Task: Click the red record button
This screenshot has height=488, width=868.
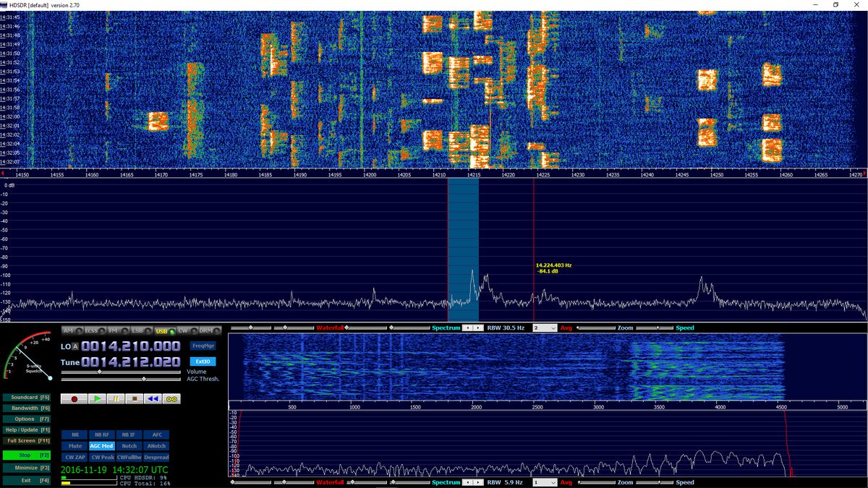Action: pos(74,398)
